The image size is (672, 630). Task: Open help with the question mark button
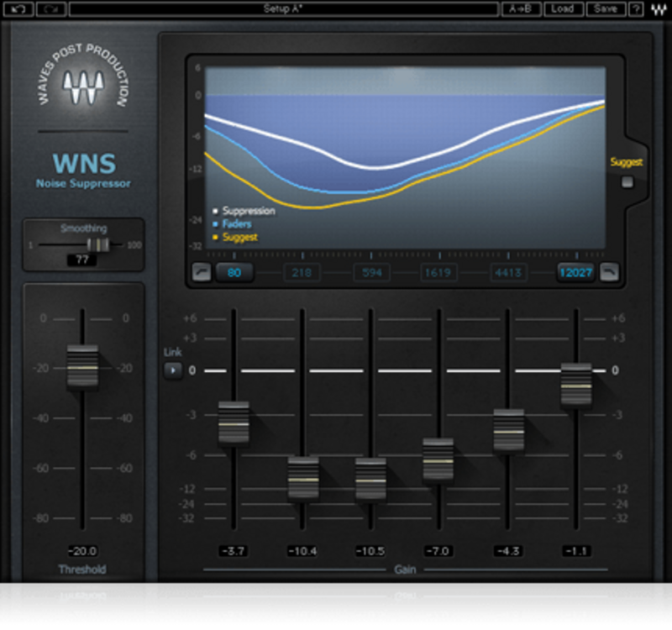[637, 9]
